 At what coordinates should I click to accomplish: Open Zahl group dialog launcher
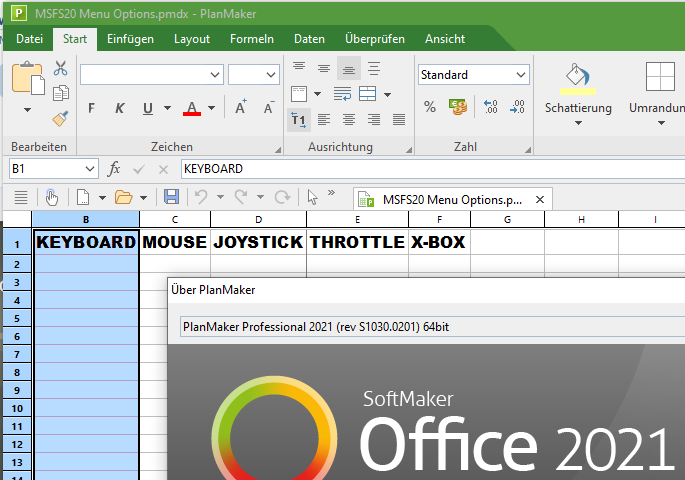(528, 150)
